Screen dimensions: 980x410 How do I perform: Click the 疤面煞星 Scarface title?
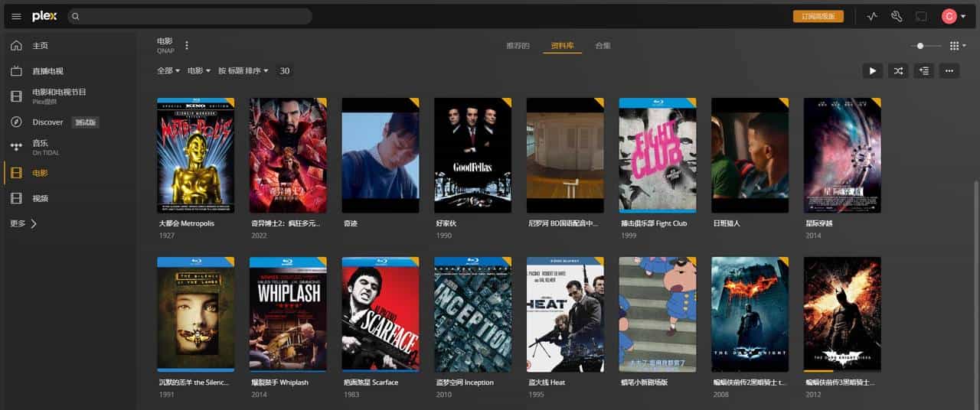click(371, 382)
